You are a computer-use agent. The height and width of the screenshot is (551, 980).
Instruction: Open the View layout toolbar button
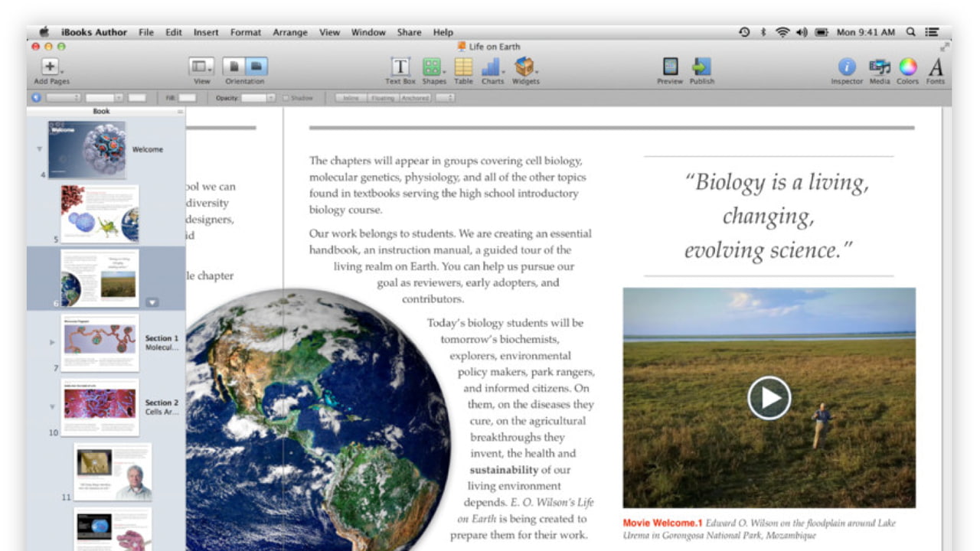tap(201, 67)
